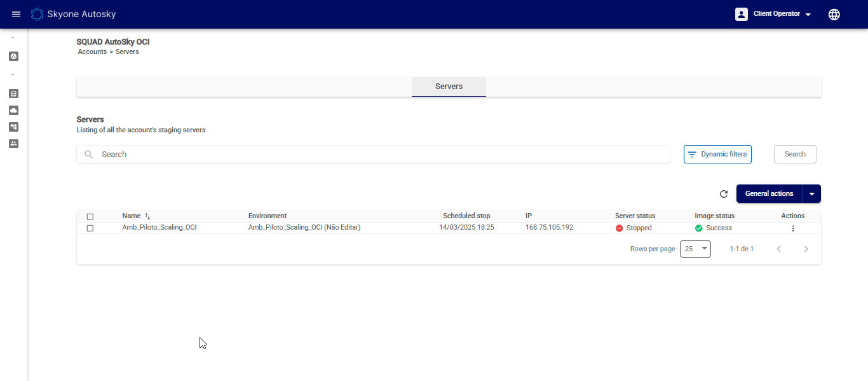Open the hamburger navigation menu

[x=17, y=14]
